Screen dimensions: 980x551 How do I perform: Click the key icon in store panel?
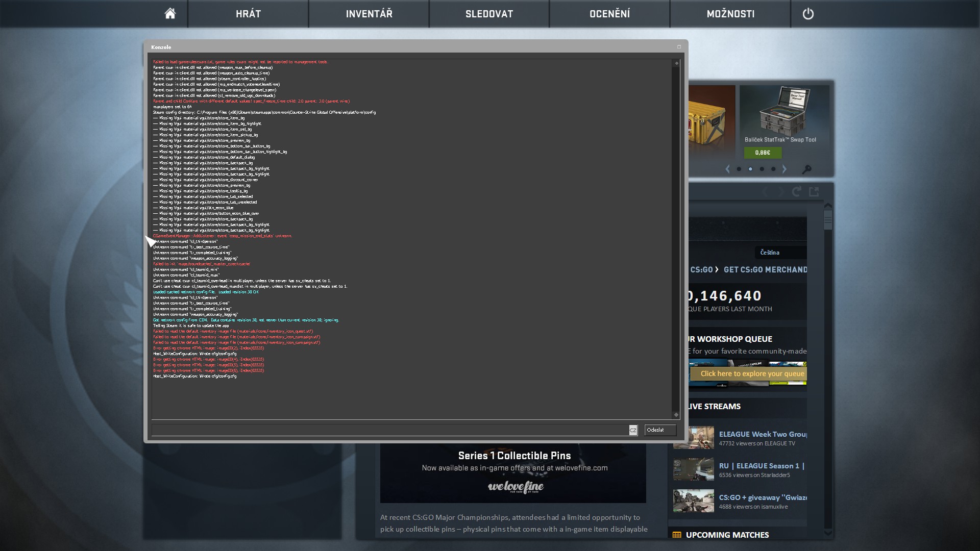[806, 169]
